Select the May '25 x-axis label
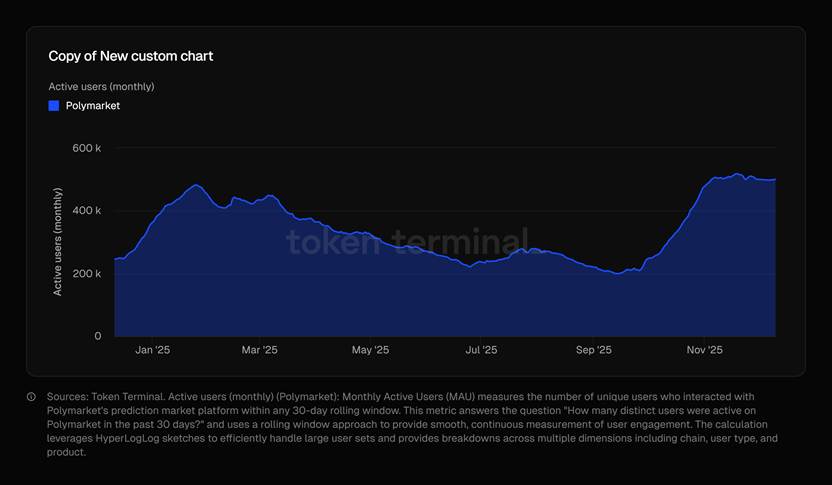The width and height of the screenshot is (832, 485). (x=371, y=350)
